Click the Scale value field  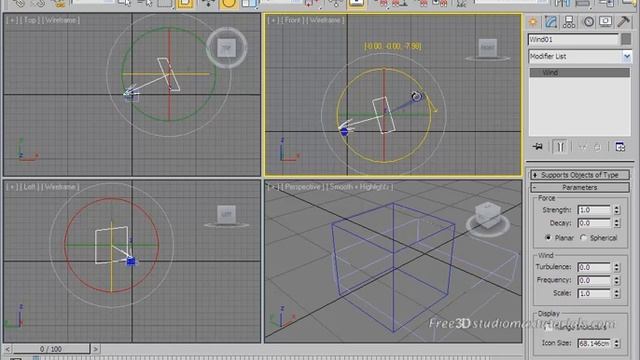coord(594,293)
